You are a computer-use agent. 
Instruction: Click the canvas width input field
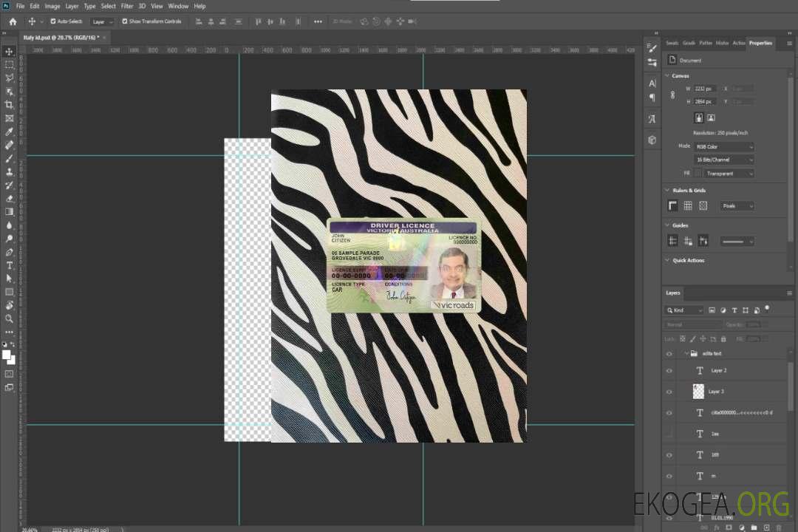pyautogui.click(x=705, y=89)
